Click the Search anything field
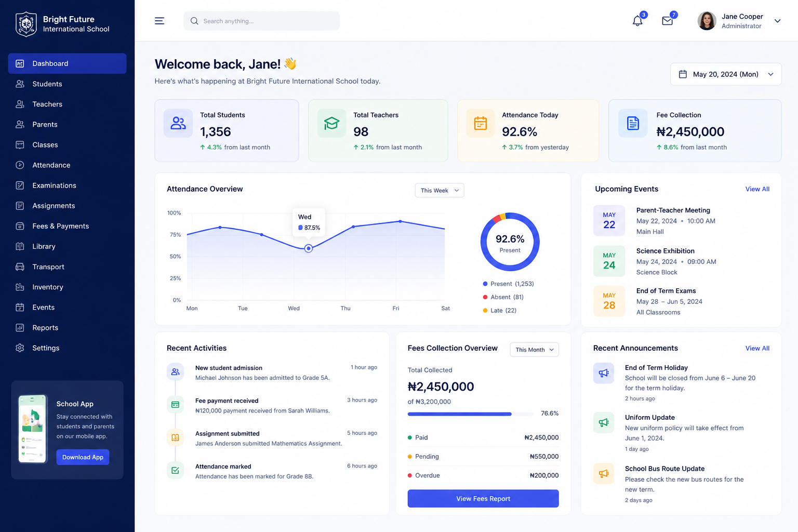798x532 pixels. click(261, 21)
